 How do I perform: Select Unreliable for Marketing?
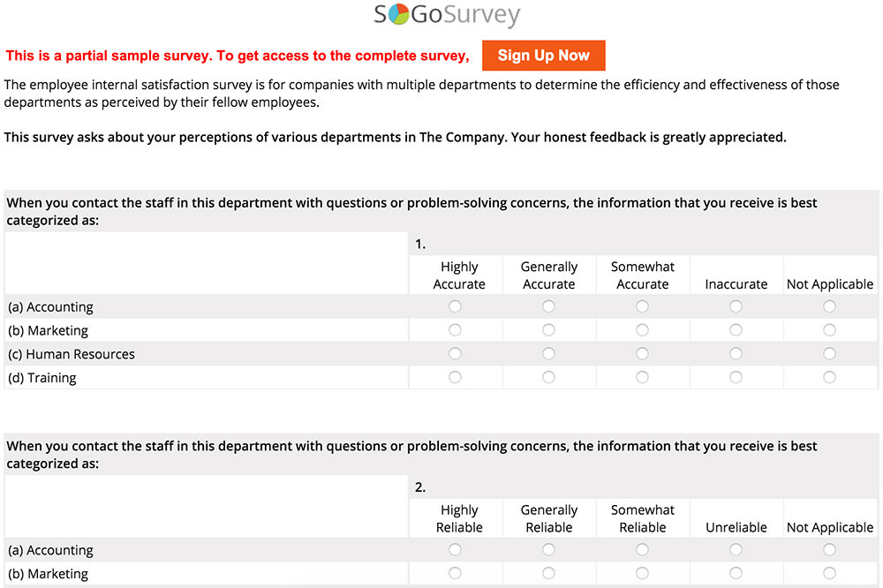tap(736, 573)
